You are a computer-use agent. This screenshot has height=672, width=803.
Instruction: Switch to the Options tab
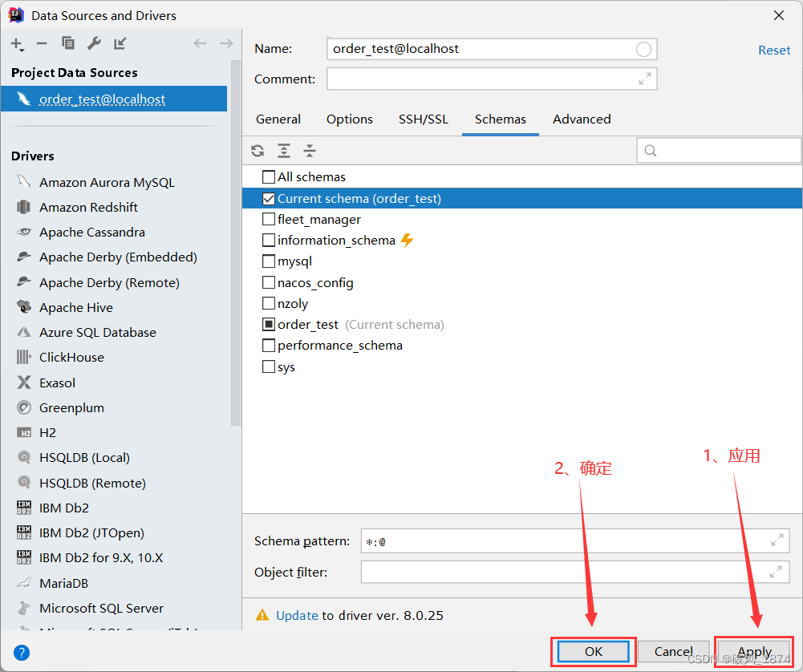pos(350,119)
